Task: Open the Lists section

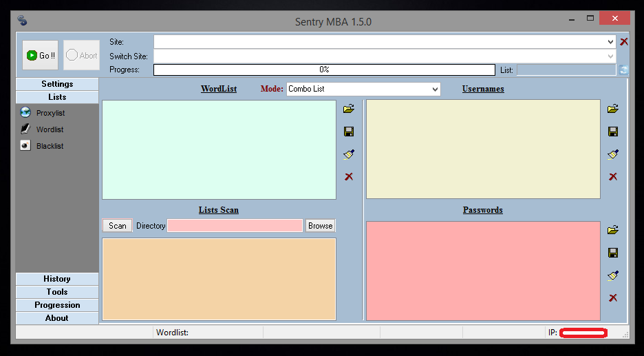Action: tap(57, 97)
